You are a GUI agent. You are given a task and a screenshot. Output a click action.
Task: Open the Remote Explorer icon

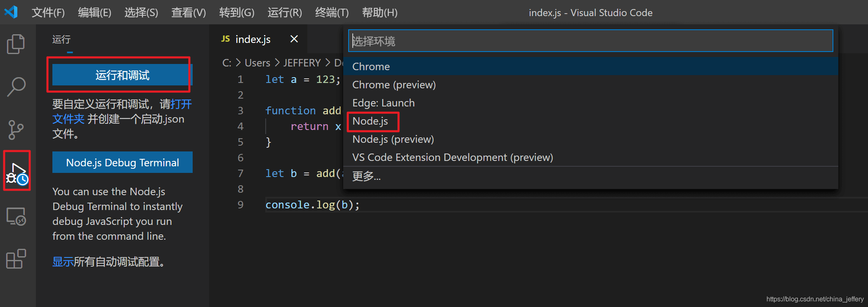[x=16, y=216]
